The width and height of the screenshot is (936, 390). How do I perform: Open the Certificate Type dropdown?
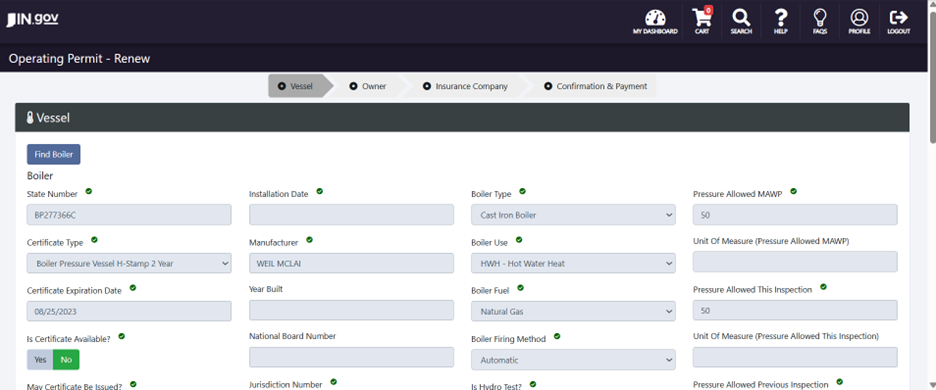click(x=129, y=263)
